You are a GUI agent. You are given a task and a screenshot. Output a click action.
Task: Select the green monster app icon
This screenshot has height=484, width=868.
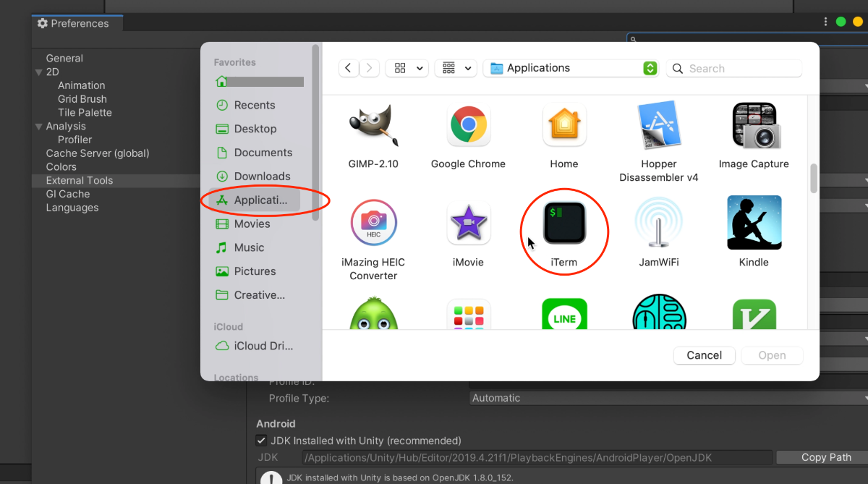pos(373,313)
